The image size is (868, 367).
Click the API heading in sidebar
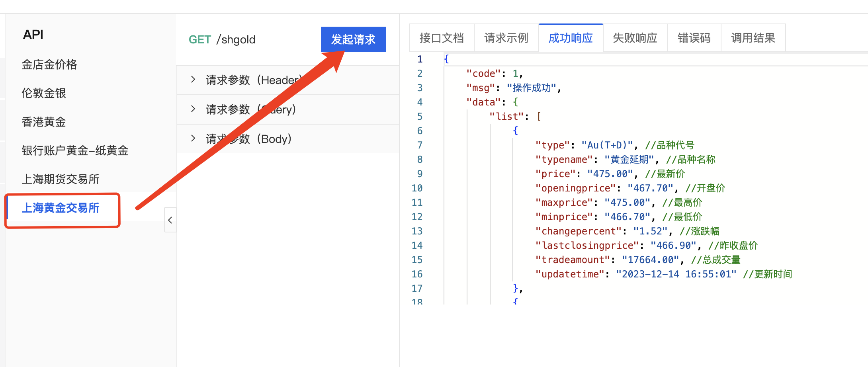tap(33, 35)
